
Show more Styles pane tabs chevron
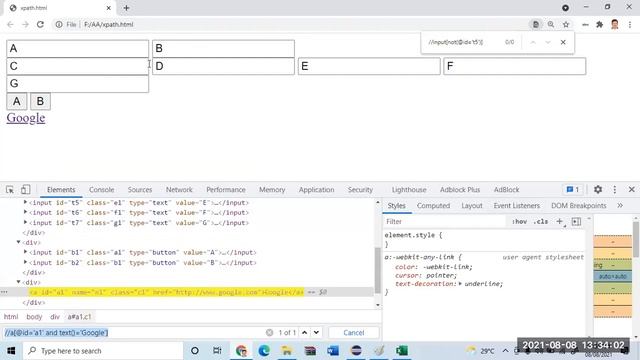point(620,205)
